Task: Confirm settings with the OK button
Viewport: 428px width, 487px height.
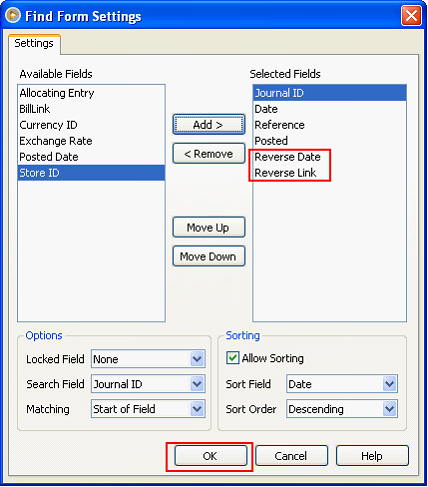Action: [211, 456]
